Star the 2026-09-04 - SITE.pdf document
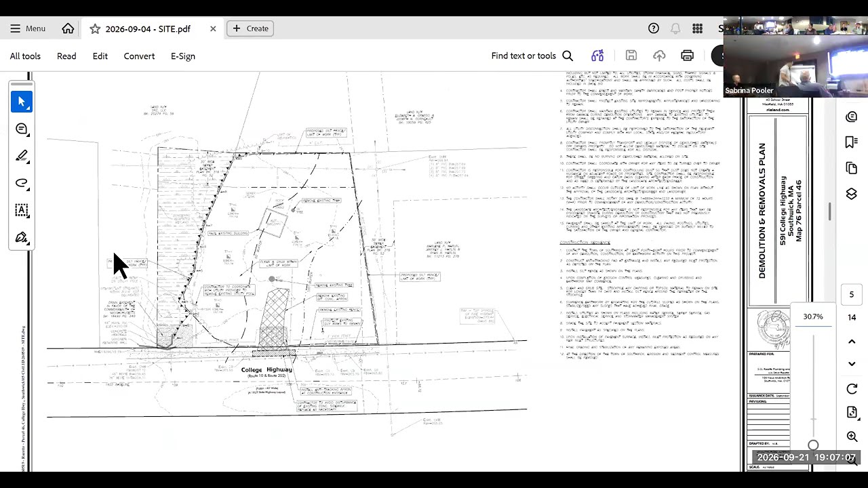 click(x=95, y=28)
